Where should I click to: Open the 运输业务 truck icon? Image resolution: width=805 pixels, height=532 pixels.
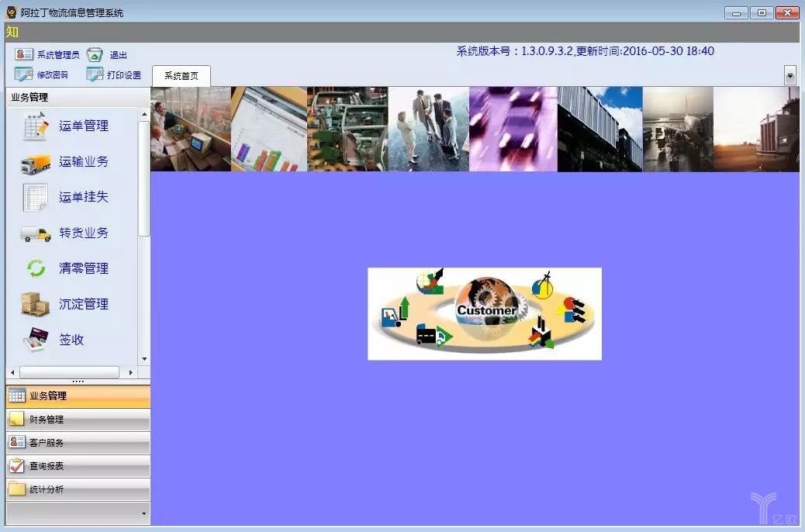tap(36, 162)
